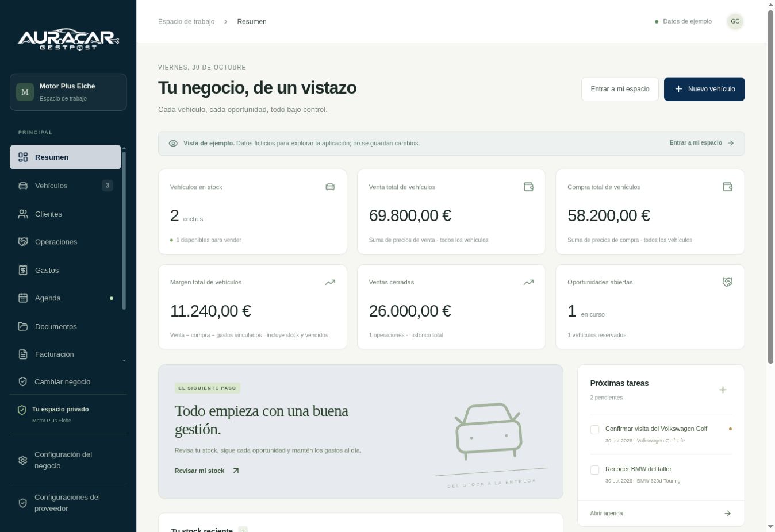The image size is (775, 532).
Task: Click the 11.240,00 € margin value
Action: (x=210, y=311)
